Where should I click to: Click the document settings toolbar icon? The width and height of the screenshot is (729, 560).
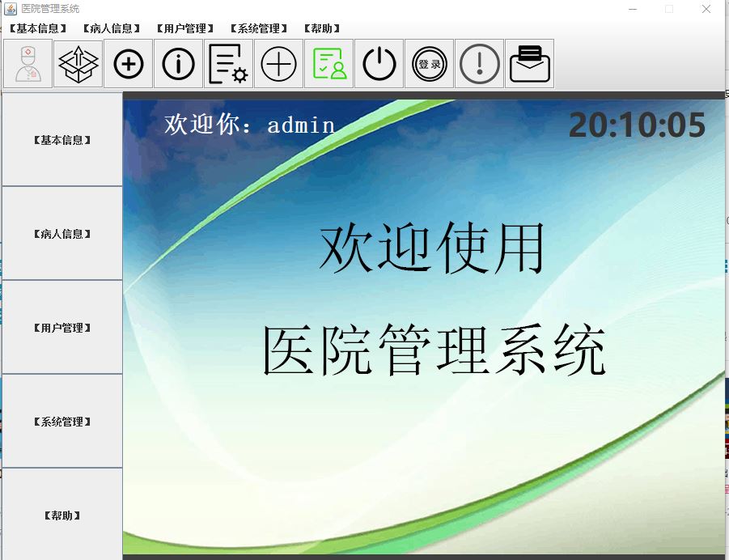pos(228,63)
